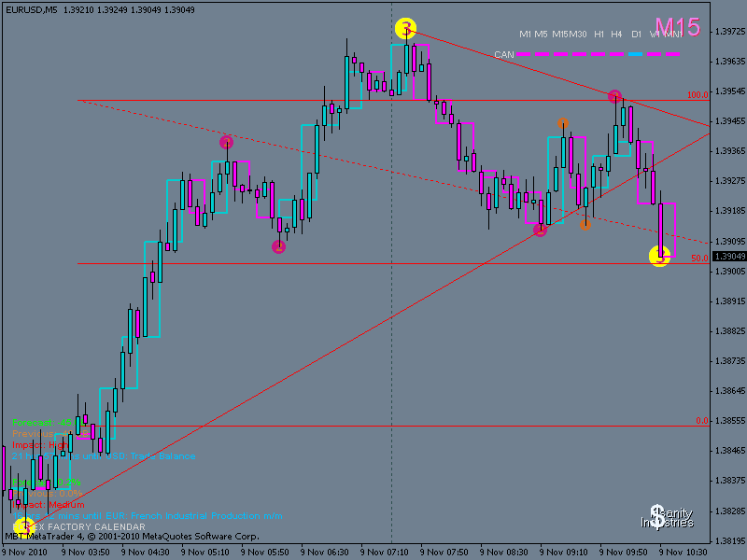Click the magenta CAN bar under H4
Viewport: 747px width, 560px height.
point(616,54)
